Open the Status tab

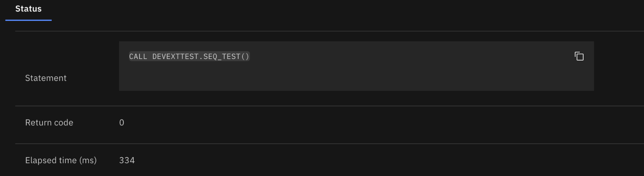[28, 9]
